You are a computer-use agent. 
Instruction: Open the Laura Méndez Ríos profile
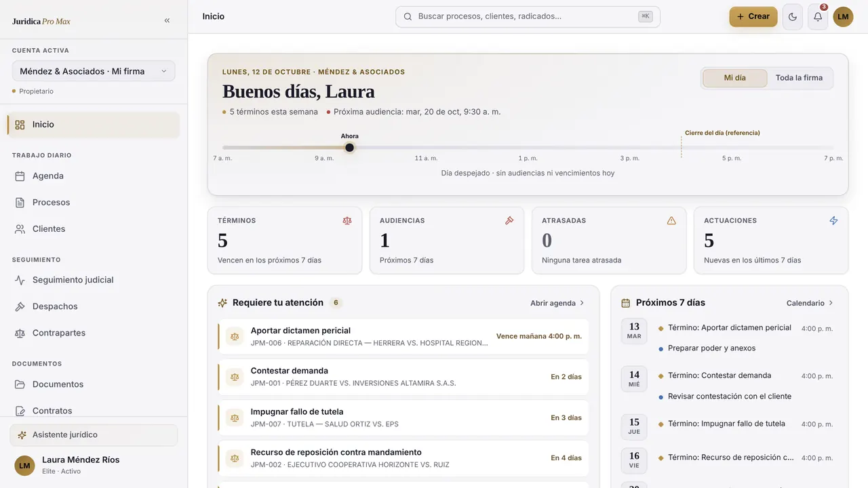click(94, 465)
